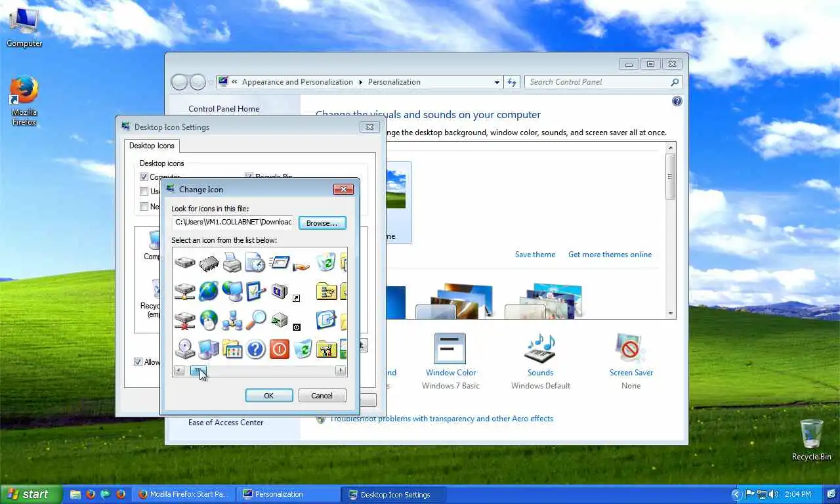The image size is (840, 504).
Task: Pick the disconnected network drive with red X
Action: (185, 320)
